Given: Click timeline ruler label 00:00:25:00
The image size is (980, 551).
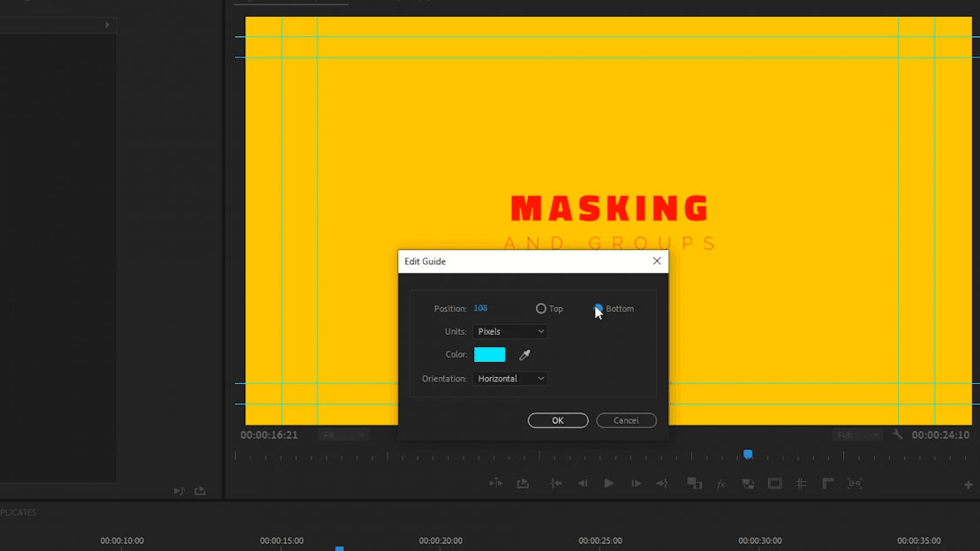Looking at the screenshot, I should click(x=600, y=540).
